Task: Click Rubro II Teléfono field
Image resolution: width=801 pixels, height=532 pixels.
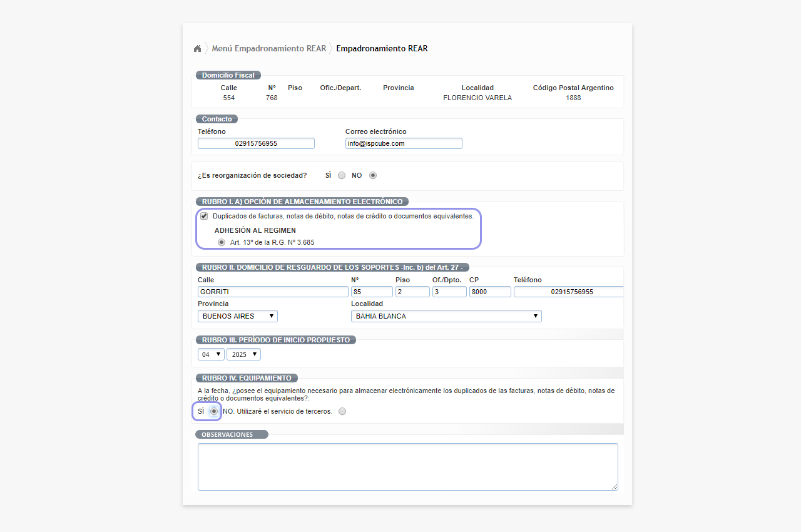Action: (569, 292)
